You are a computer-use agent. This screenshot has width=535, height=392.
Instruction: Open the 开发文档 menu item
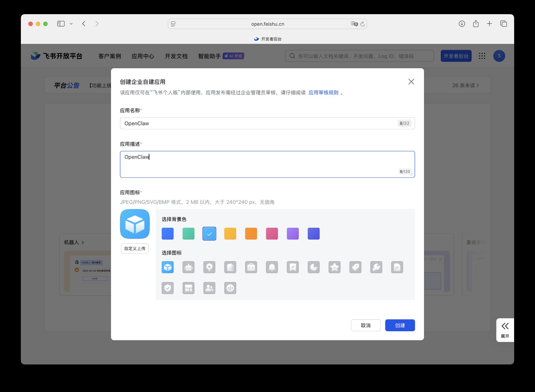pyautogui.click(x=176, y=56)
